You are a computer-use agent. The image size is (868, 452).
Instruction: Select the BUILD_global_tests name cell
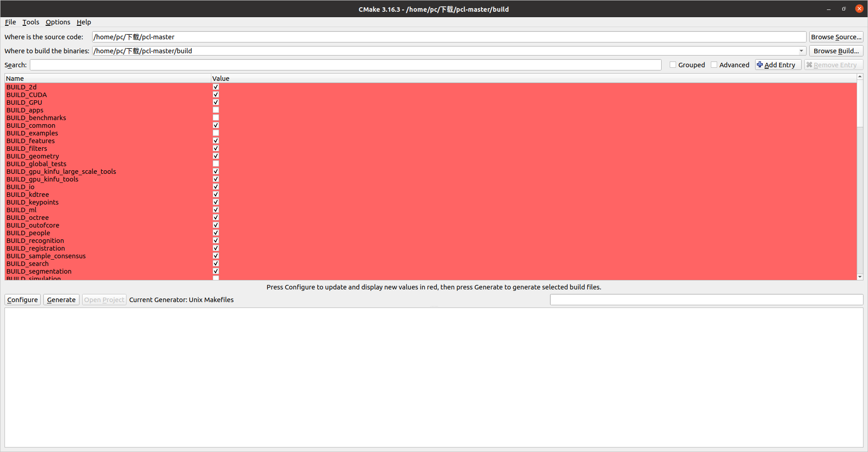point(108,164)
